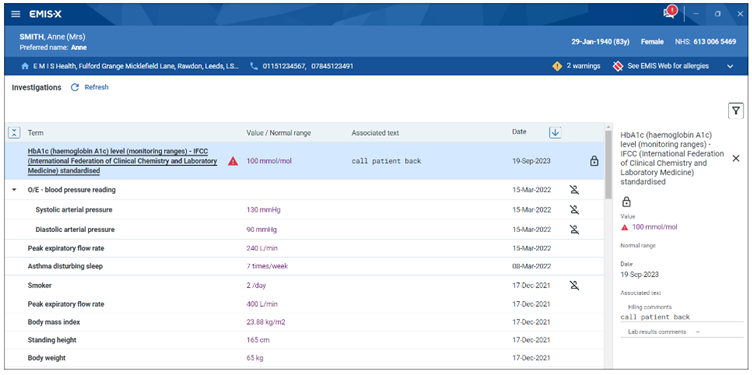Click the NHS number 613 006 5469

(715, 42)
